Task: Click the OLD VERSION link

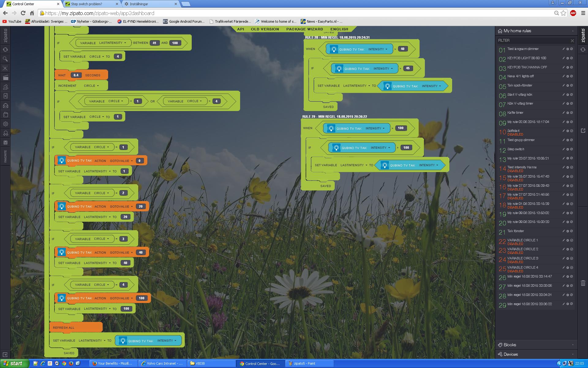Action: (x=265, y=29)
